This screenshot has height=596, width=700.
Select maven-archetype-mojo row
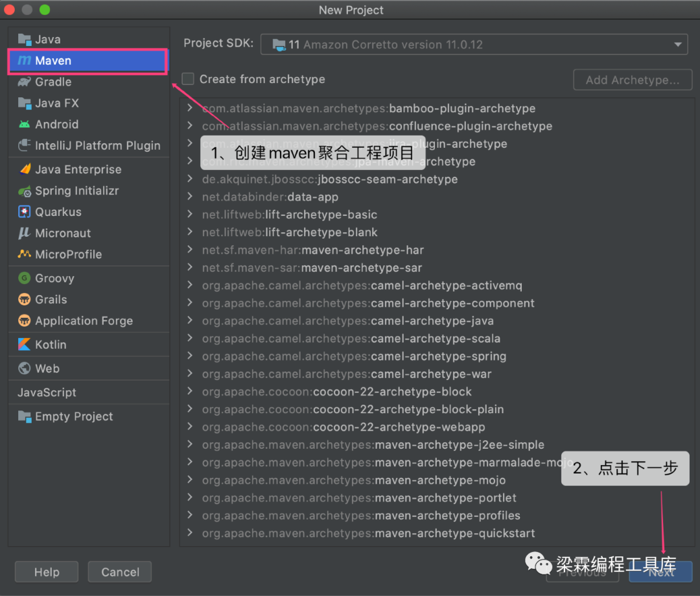point(437,481)
